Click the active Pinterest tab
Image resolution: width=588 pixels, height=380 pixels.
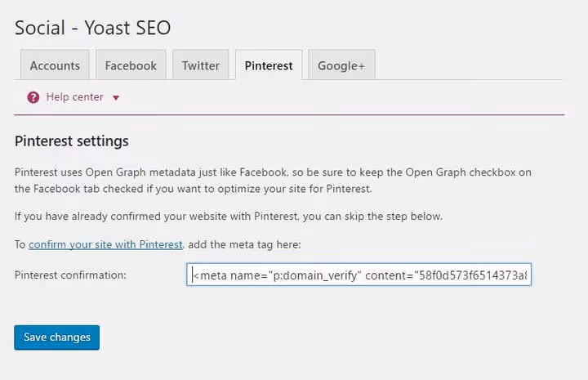[x=269, y=65]
